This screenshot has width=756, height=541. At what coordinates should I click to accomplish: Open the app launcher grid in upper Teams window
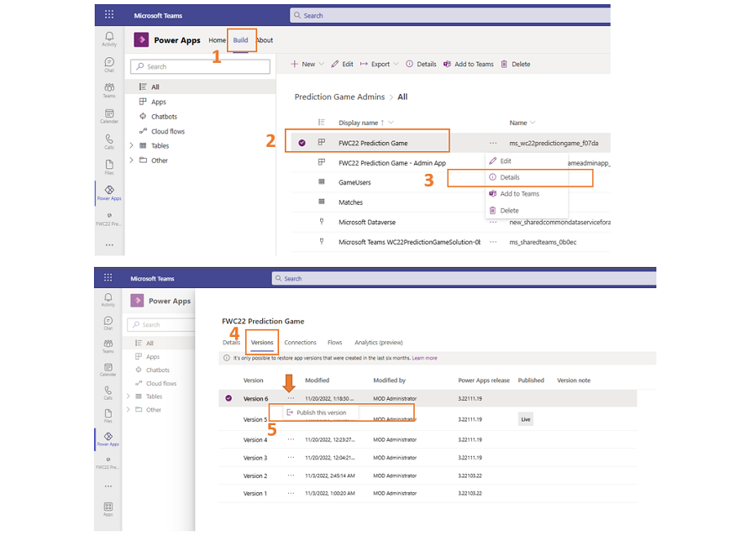[109, 14]
